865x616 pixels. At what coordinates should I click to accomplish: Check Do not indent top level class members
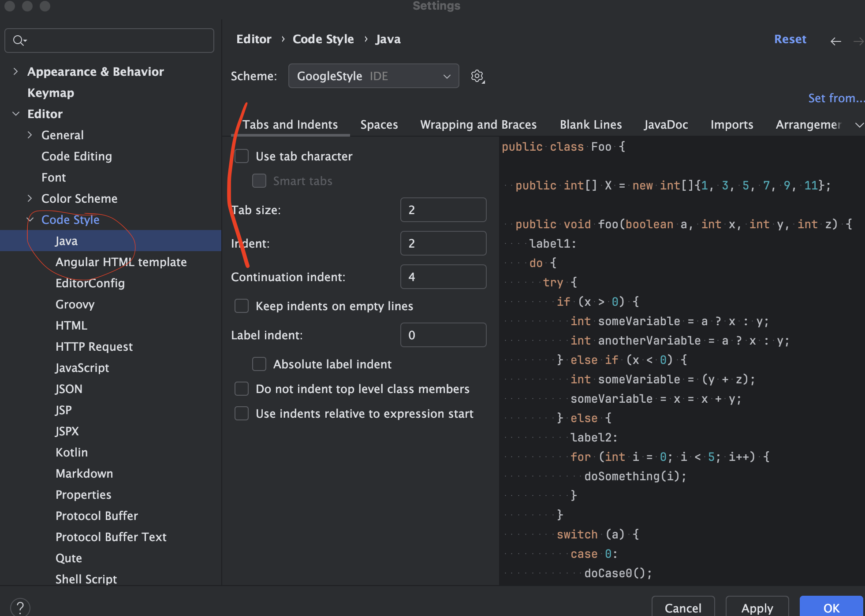pos(242,389)
